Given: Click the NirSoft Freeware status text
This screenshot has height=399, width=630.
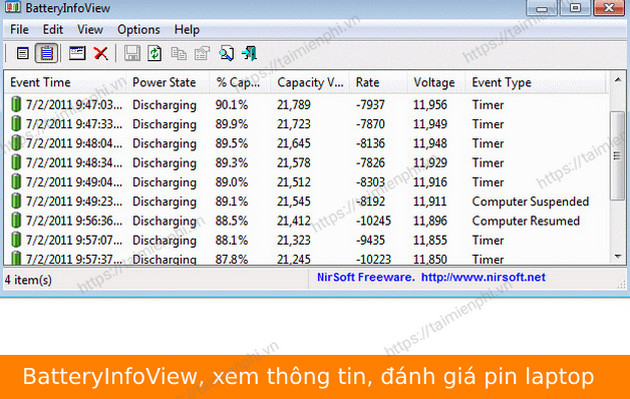Looking at the screenshot, I should coord(365,277).
